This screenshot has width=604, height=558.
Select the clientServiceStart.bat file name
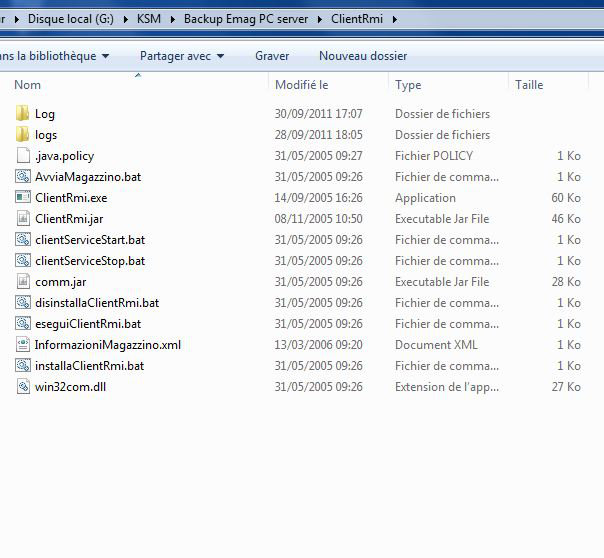[90, 240]
